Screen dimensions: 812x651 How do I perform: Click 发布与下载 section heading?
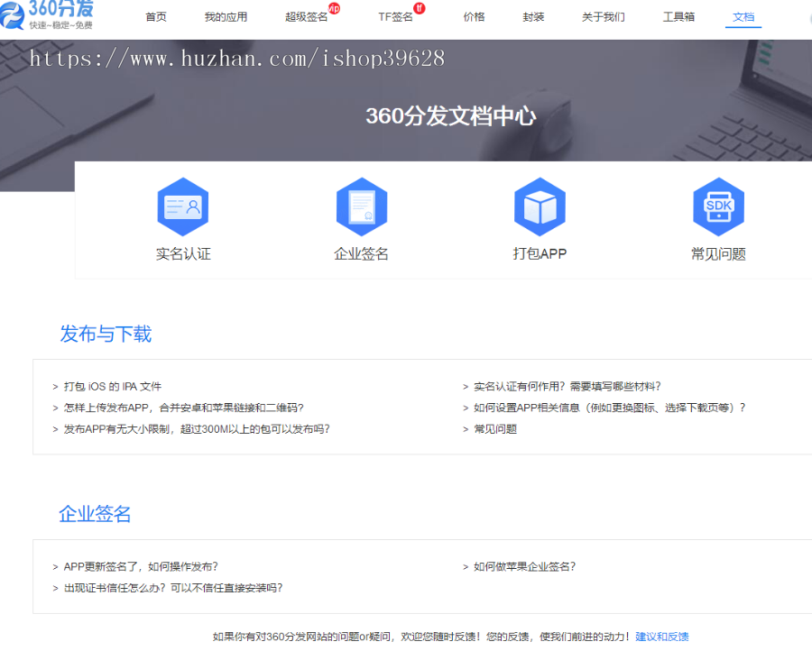pos(106,334)
